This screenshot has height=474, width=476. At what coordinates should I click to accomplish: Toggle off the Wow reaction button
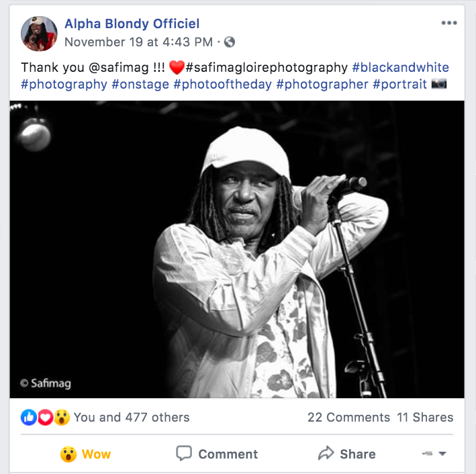[x=85, y=454]
